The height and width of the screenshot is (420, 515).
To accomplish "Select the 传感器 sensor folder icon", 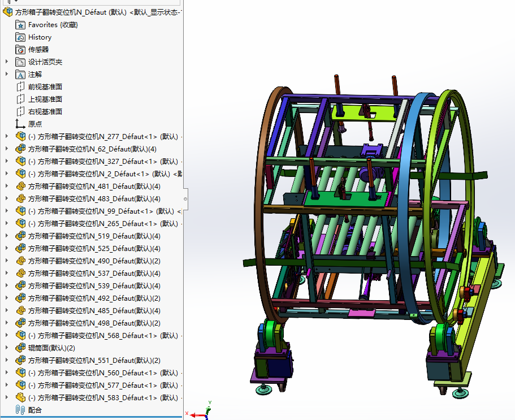I will click(20, 50).
